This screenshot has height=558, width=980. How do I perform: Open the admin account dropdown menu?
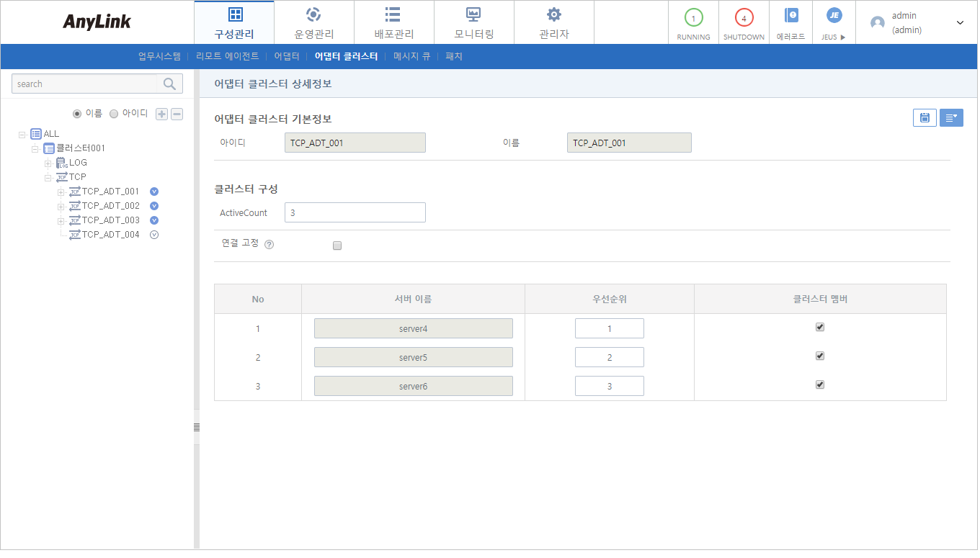[x=960, y=22]
